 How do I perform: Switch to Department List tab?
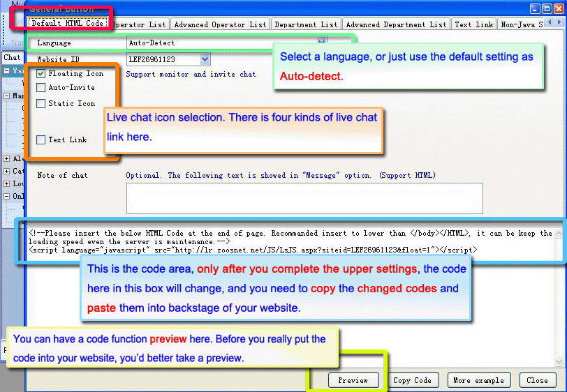click(306, 24)
